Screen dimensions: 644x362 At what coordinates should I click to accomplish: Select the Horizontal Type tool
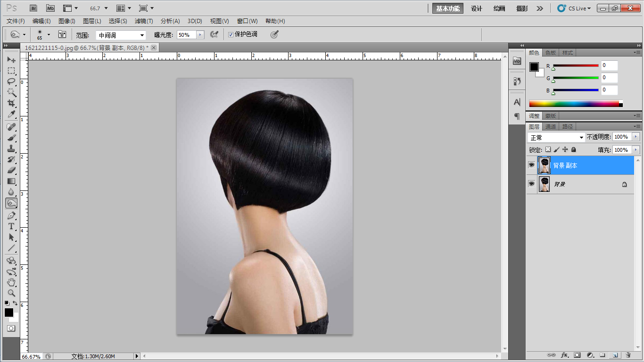coord(11,226)
